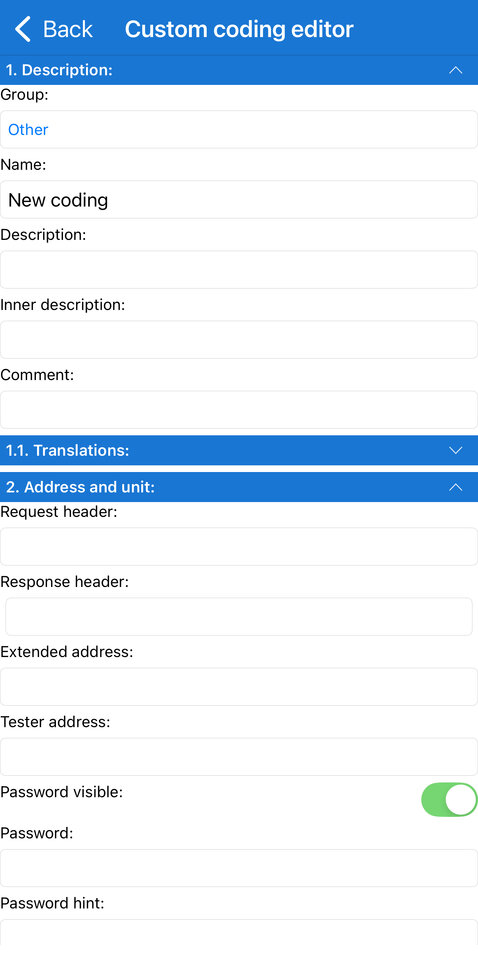The height and width of the screenshot is (960, 478).
Task: Expand the 1.1 Translations section chevron
Action: point(455,450)
